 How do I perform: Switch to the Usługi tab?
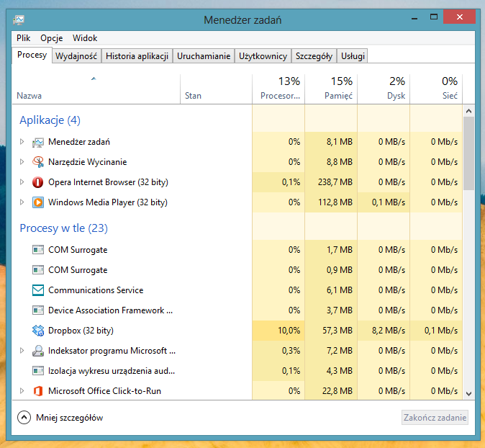pos(353,56)
